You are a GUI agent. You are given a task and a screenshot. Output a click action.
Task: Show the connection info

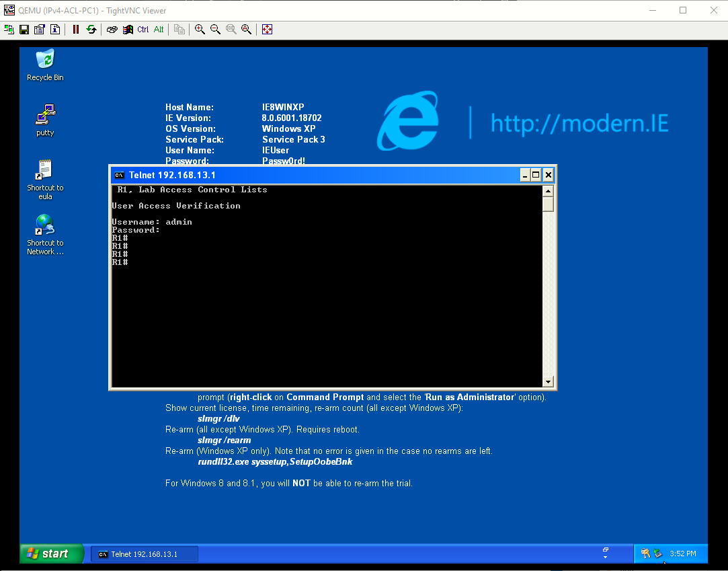point(55,30)
